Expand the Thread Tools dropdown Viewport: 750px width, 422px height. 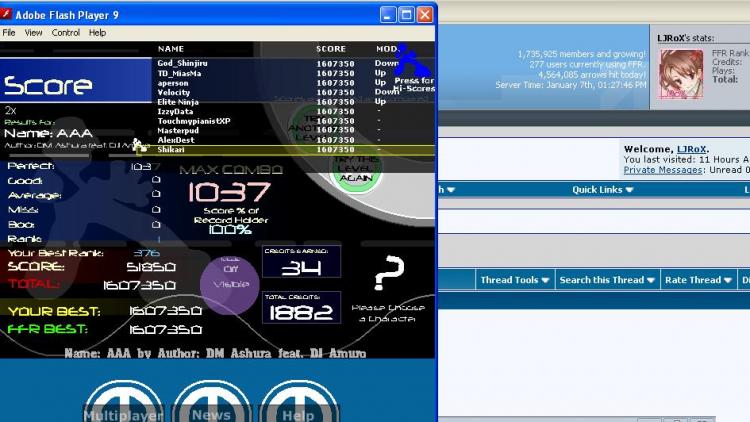[x=515, y=280]
